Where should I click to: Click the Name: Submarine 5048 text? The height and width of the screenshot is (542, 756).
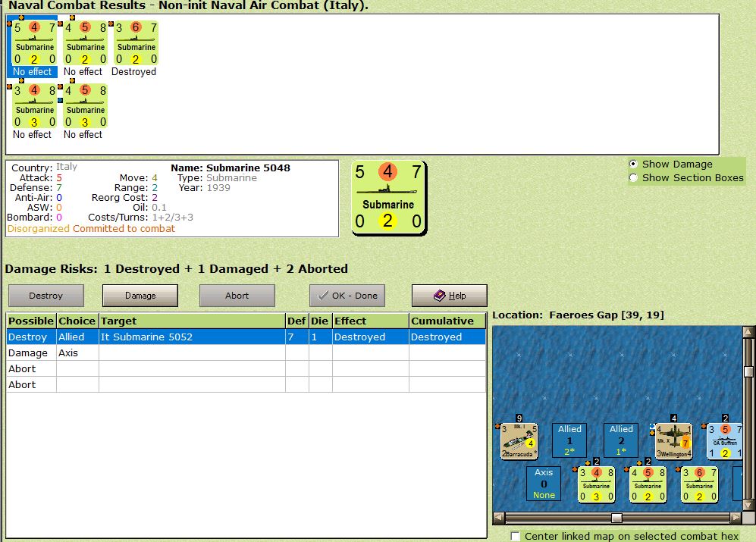coord(231,168)
